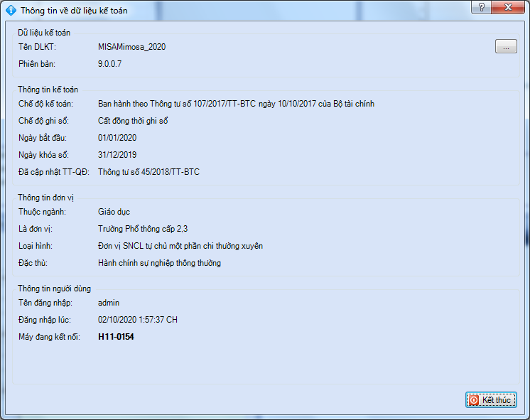Open the browse ellipsis button for Tên DLKT

506,46
